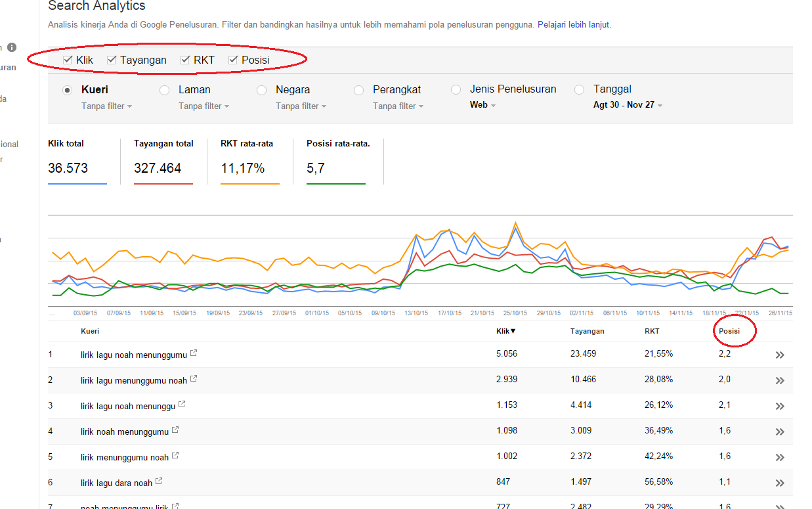Click the 'lirik lagu noah menunggu' query text
Image resolution: width=812 pixels, height=509 pixels.
pos(128,406)
